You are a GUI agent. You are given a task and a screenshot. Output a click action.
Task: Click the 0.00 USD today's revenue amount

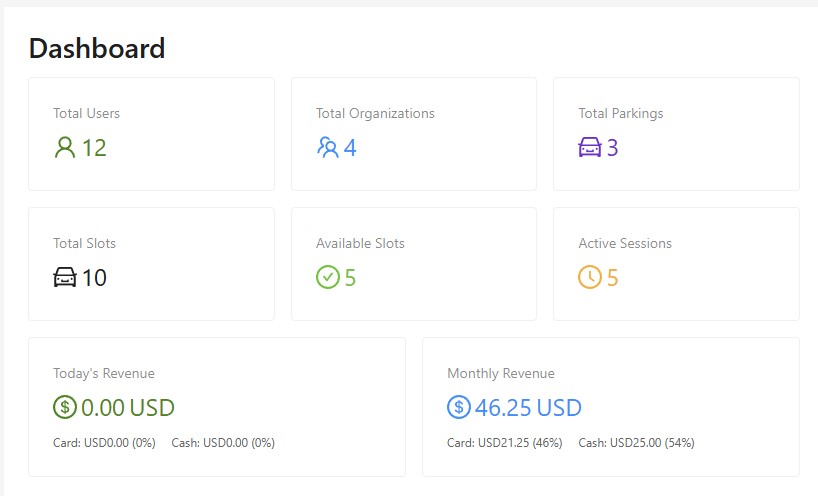pos(127,408)
